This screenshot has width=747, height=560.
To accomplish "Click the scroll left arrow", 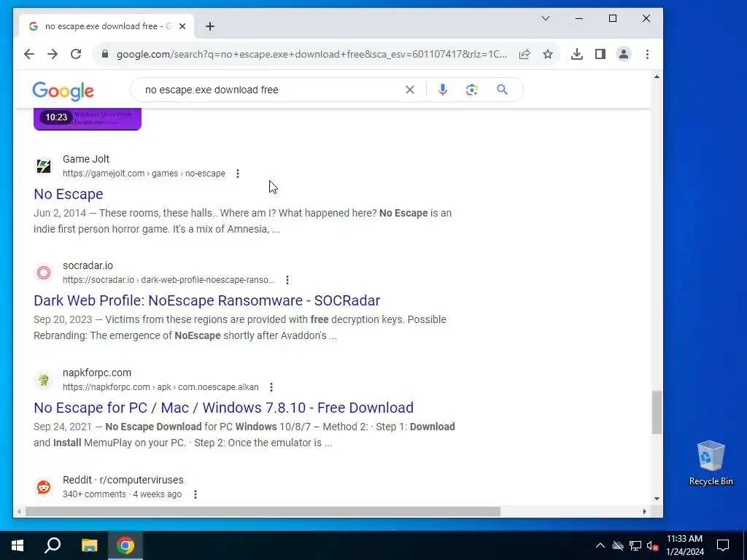I will (18, 511).
